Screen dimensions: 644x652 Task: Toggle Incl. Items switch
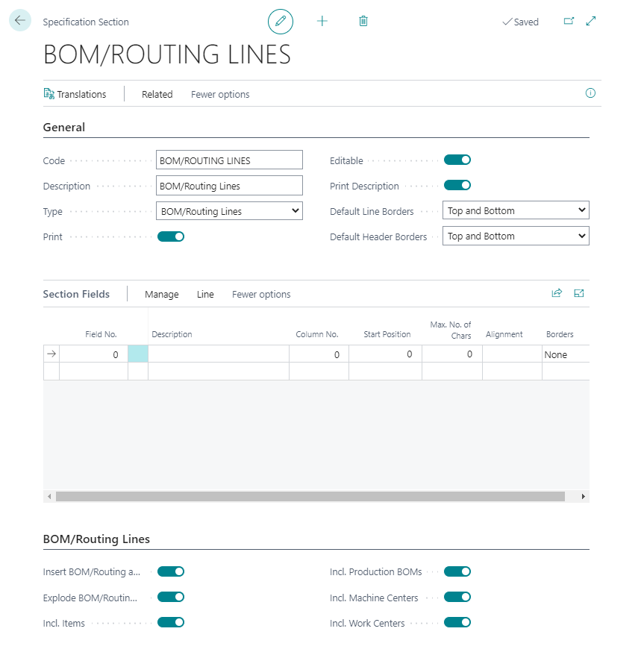point(171,622)
